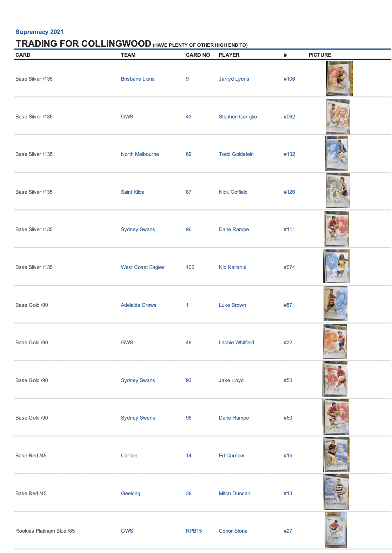Screen dimensions: 392x553
Task: Open the Jarryd Lyons card picture
Action: (x=339, y=78)
